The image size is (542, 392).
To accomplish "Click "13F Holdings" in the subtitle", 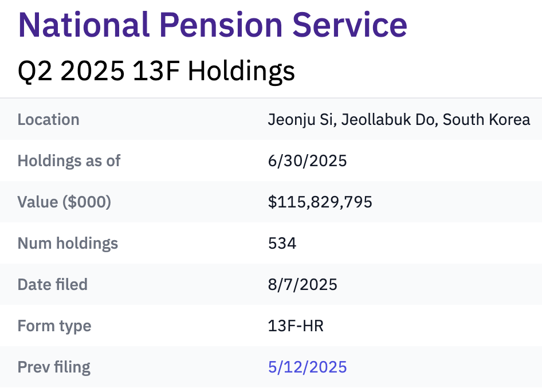I will [214, 71].
